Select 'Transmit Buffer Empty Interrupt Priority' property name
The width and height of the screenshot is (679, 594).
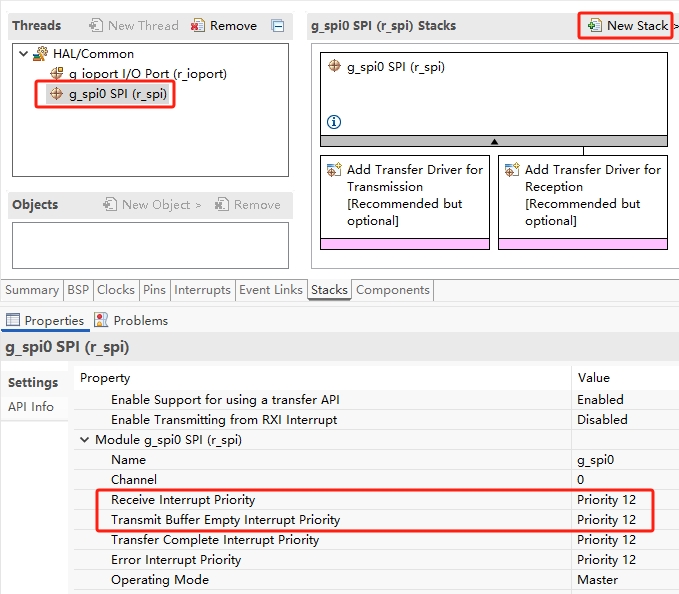point(225,520)
